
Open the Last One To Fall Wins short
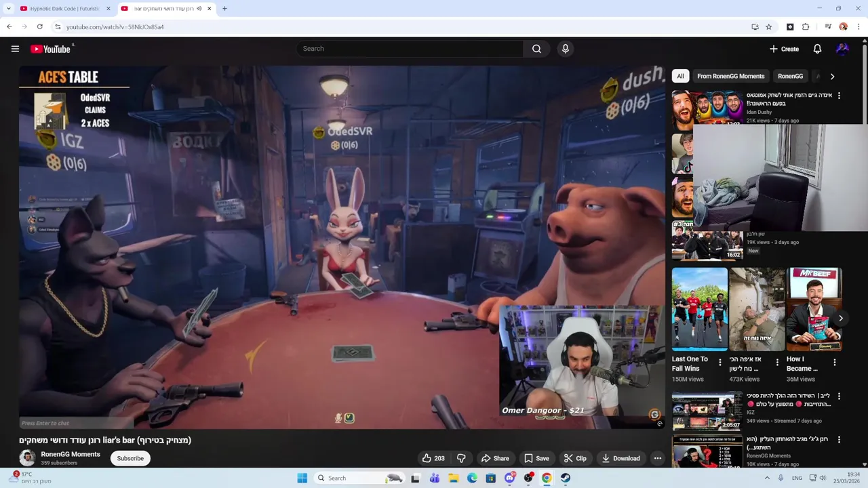click(699, 310)
